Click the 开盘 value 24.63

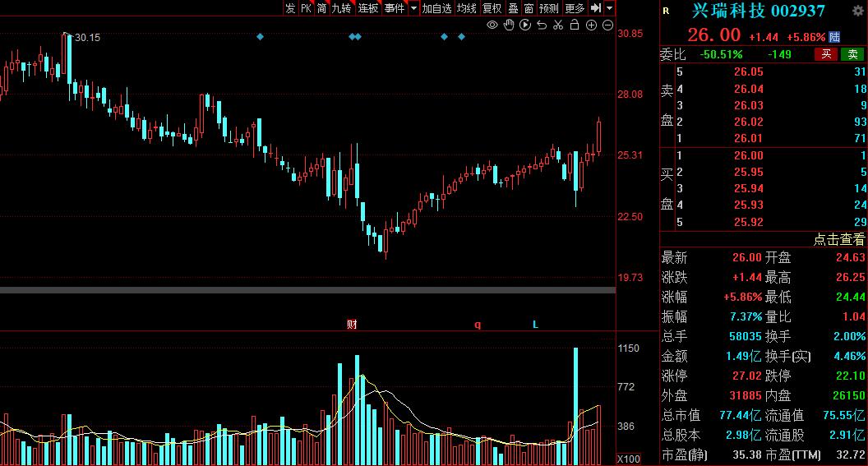[850, 257]
